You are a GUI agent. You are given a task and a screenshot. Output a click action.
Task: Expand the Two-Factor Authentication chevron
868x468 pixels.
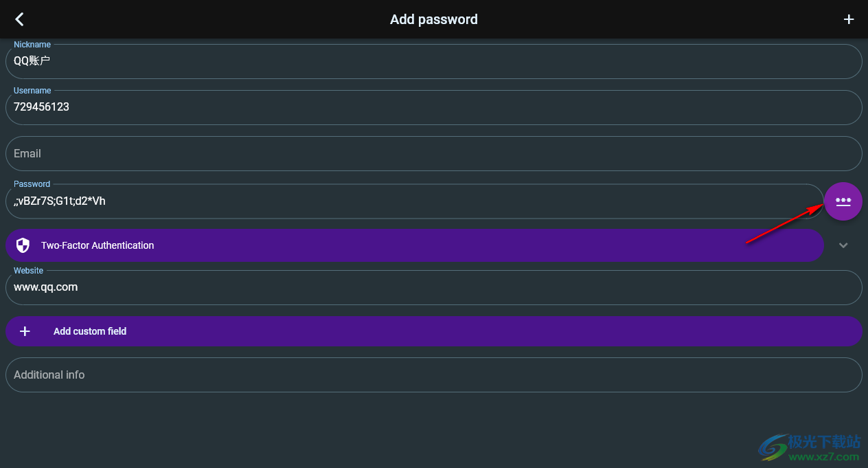click(843, 245)
